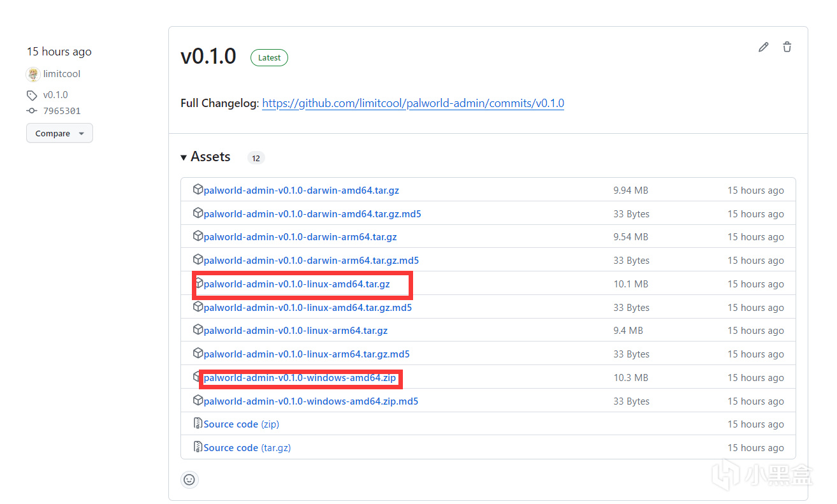Click package icon for linux-arm64.tar.gz
This screenshot has height=504, width=837.
198,330
